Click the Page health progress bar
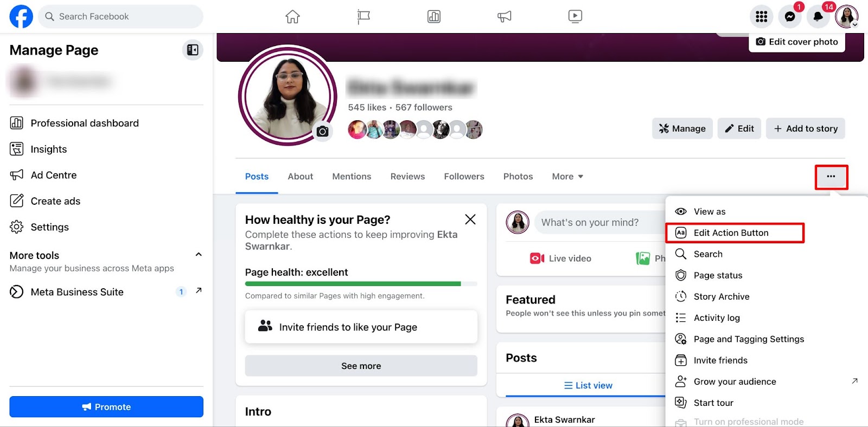The height and width of the screenshot is (427, 868). (x=361, y=283)
